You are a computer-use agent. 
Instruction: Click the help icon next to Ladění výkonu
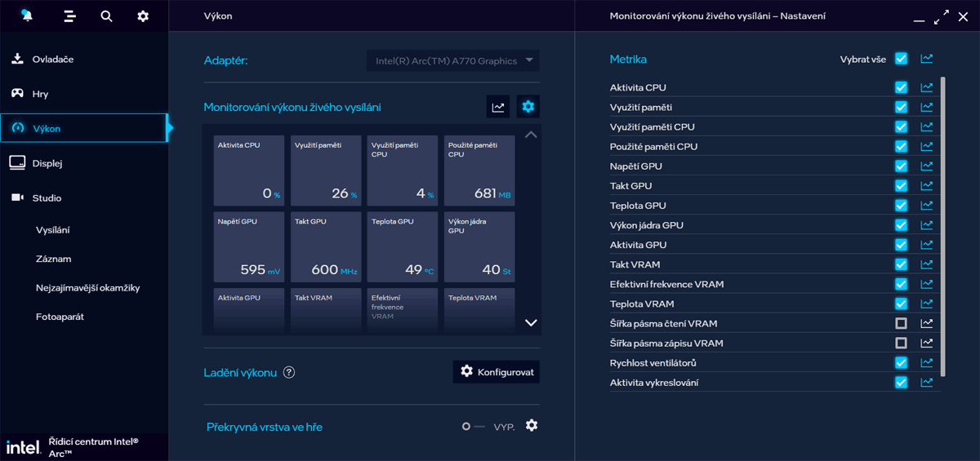[289, 372]
